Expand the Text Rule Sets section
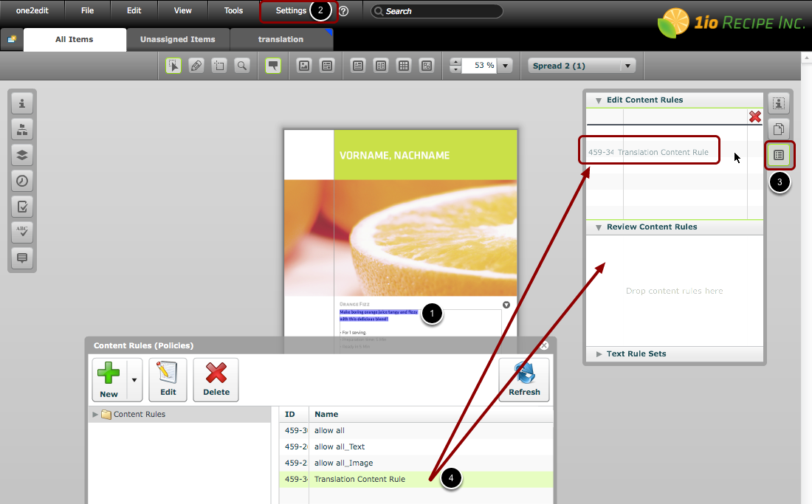812x504 pixels. click(x=599, y=354)
